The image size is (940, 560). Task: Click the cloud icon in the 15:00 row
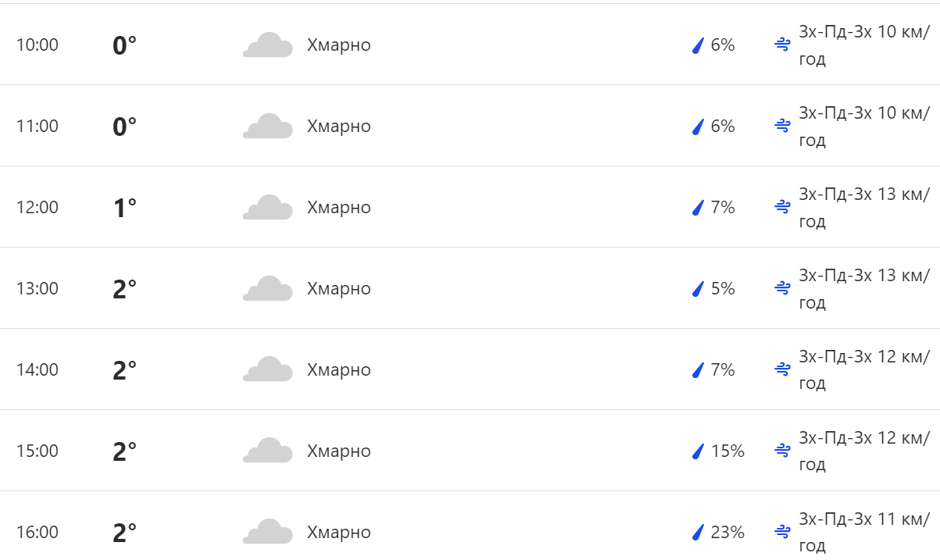coord(267,451)
